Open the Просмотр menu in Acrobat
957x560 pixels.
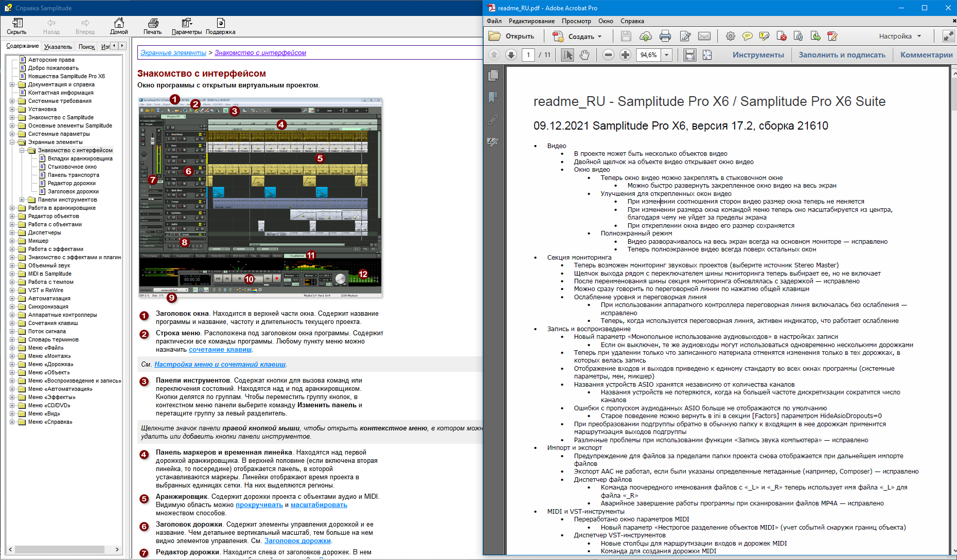576,21
